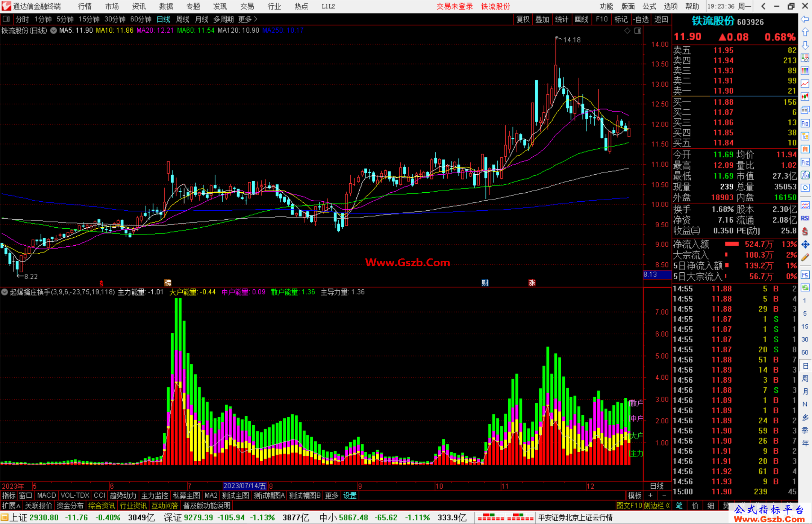Click the diamond icon at chart top-right
This screenshot has height=524, width=812.
(x=627, y=31)
